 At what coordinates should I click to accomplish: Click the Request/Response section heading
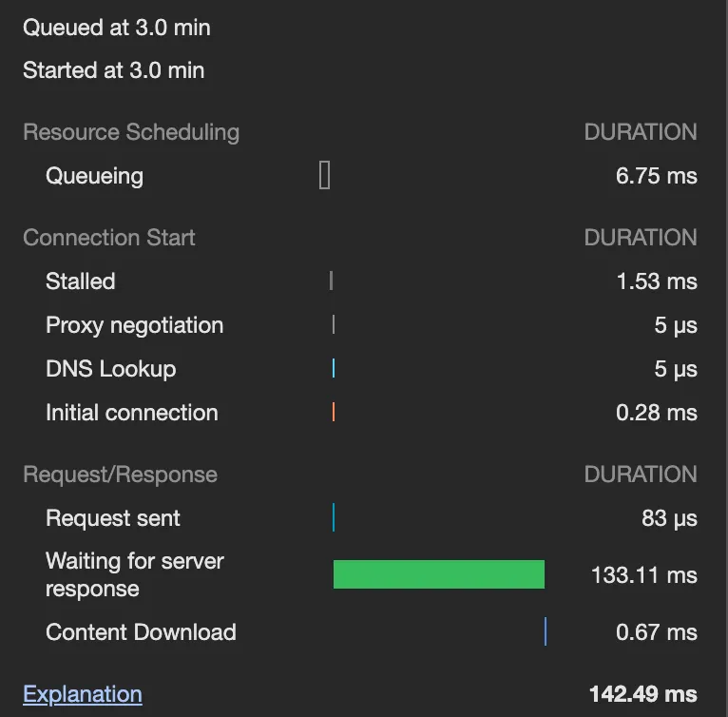click(120, 475)
